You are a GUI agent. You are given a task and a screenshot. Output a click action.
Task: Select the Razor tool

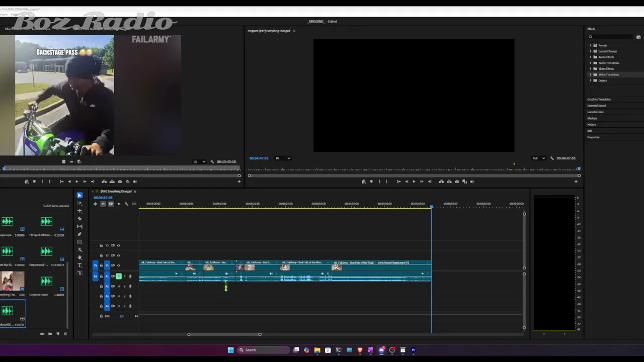pyautogui.click(x=79, y=219)
